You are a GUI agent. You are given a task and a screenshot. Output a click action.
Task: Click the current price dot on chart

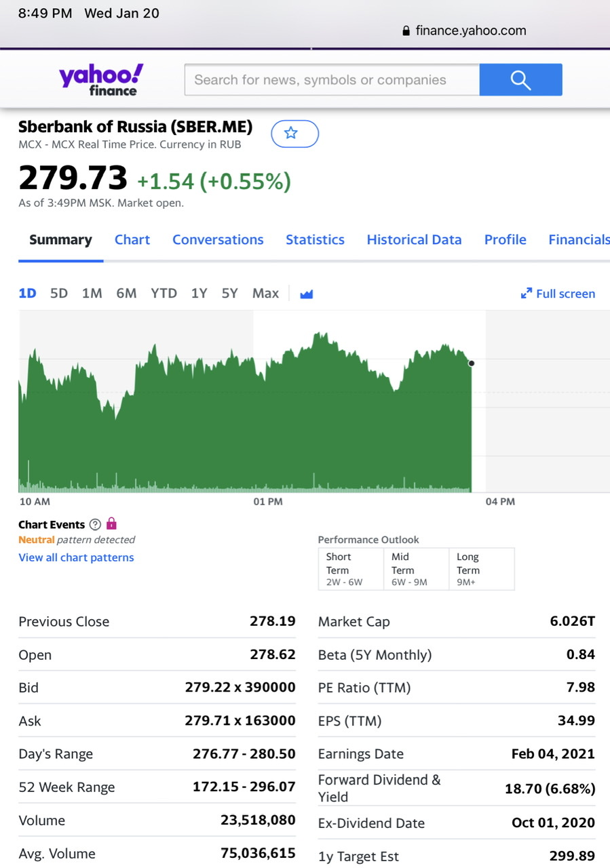point(472,363)
